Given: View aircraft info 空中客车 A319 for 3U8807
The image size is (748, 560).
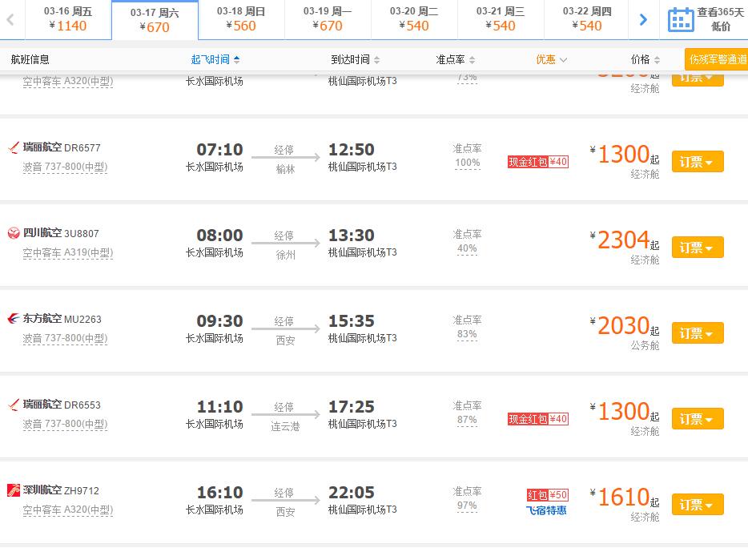Looking at the screenshot, I should pos(68,252).
